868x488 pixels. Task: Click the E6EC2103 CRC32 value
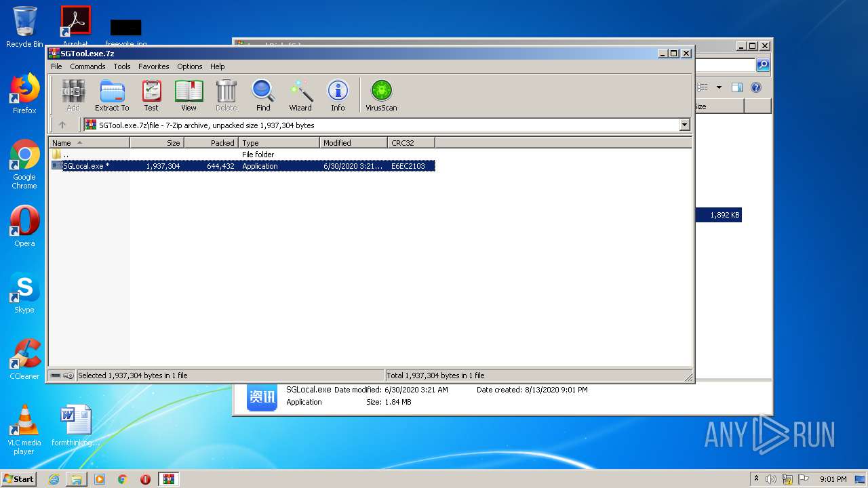tap(408, 166)
